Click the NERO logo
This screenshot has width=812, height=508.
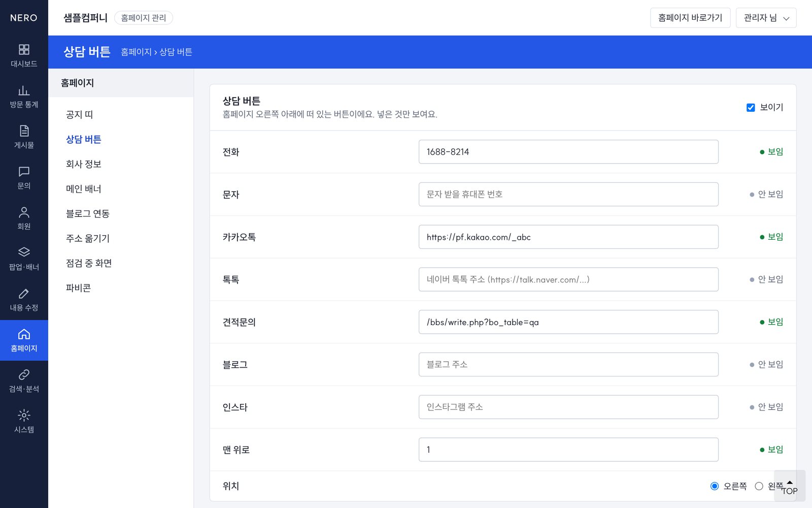coord(24,18)
